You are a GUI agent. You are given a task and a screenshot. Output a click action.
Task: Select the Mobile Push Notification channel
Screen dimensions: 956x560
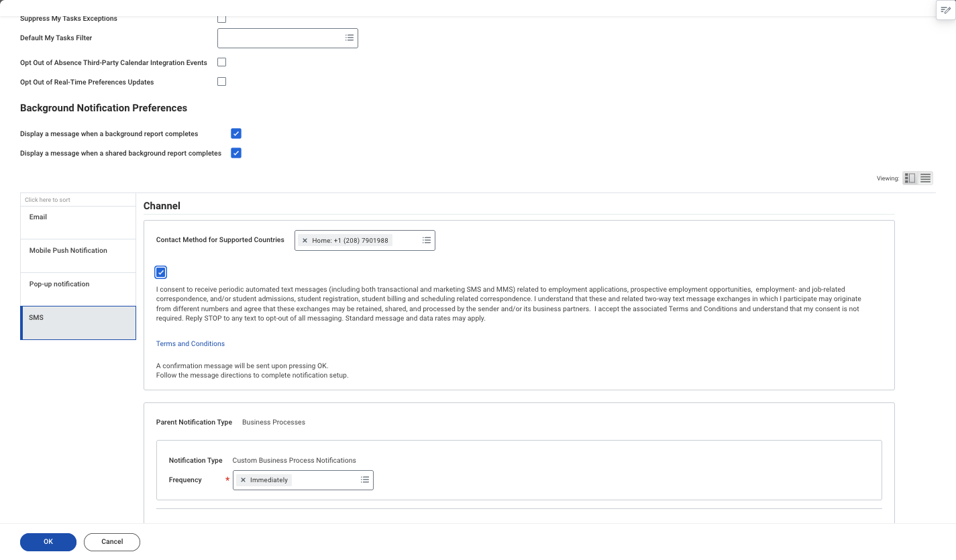point(78,256)
